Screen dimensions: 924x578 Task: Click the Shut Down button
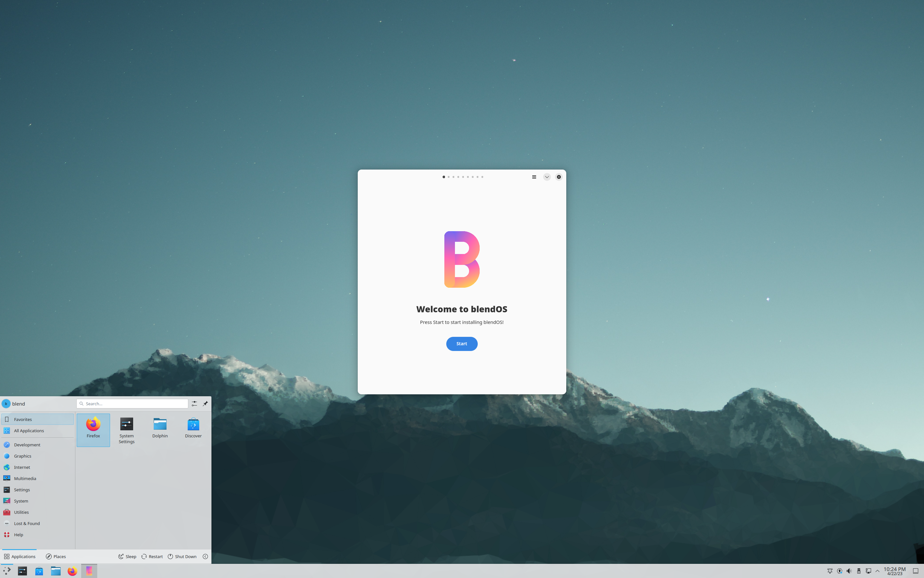click(182, 556)
